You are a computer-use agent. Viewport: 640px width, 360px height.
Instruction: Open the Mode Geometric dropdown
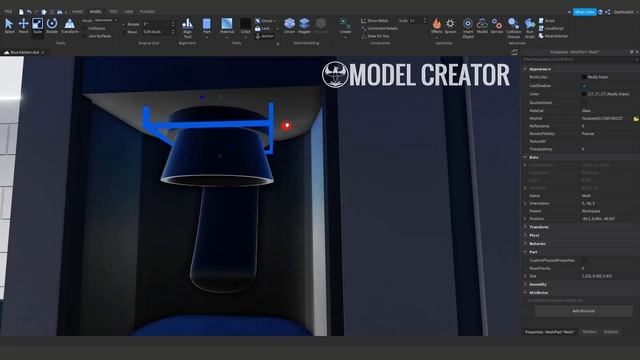pos(106,20)
